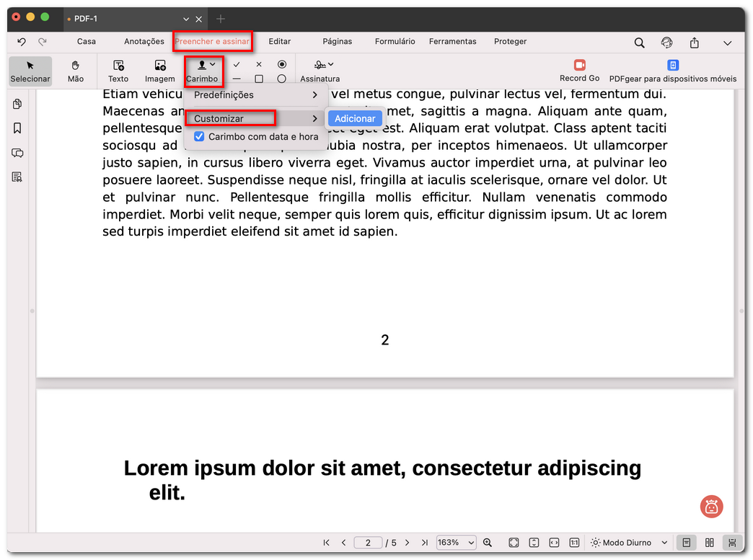Select the circle annotation tool

click(x=281, y=78)
